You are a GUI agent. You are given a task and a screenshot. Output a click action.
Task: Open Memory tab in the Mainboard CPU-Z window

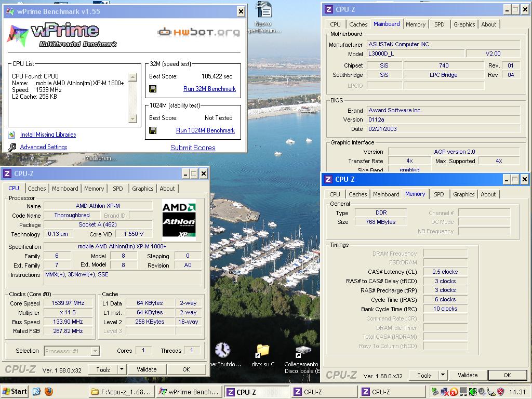tap(416, 24)
